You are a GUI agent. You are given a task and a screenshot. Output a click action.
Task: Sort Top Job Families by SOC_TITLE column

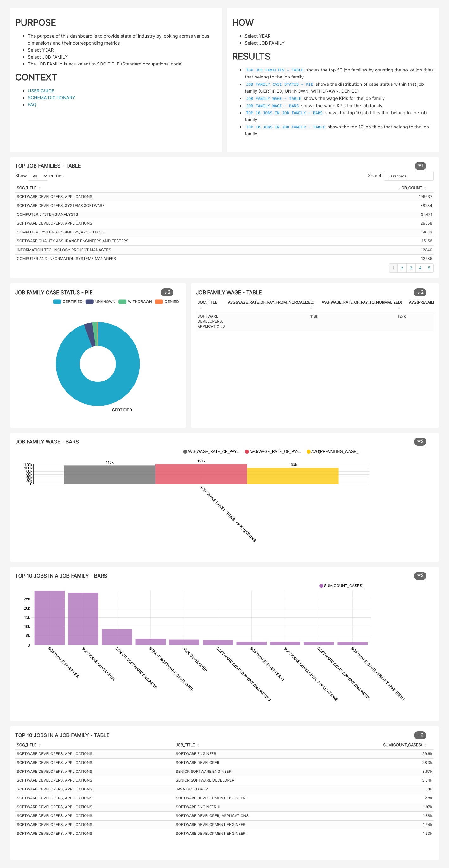tap(29, 188)
